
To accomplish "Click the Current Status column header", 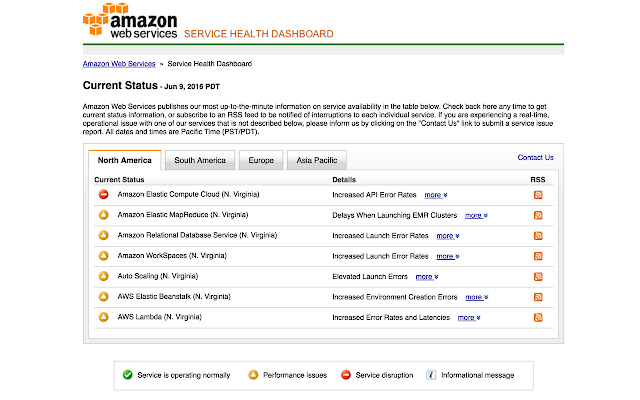I will (119, 180).
